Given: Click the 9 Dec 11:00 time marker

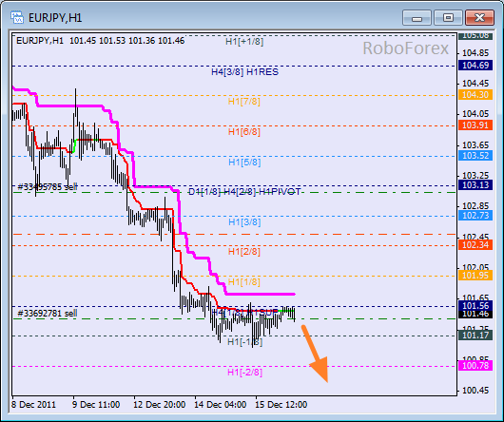Looking at the screenshot, I should (x=96, y=405).
